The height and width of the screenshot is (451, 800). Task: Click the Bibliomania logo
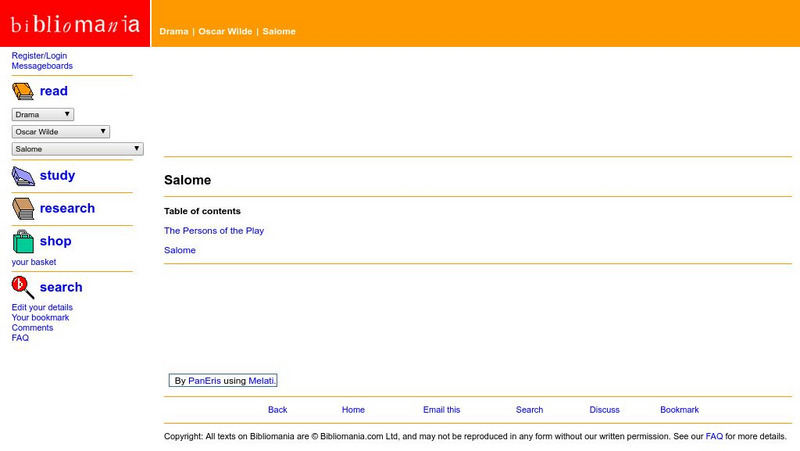click(75, 23)
